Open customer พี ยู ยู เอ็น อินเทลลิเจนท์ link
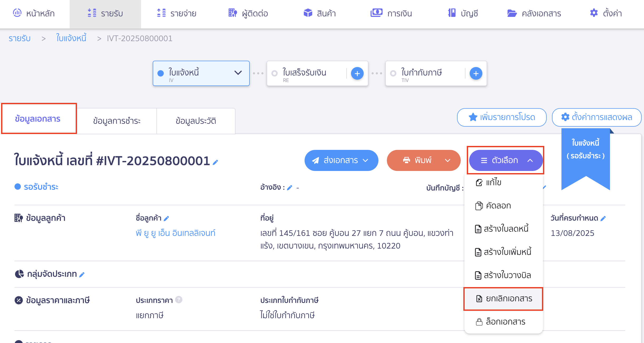The image size is (644, 343). (176, 233)
